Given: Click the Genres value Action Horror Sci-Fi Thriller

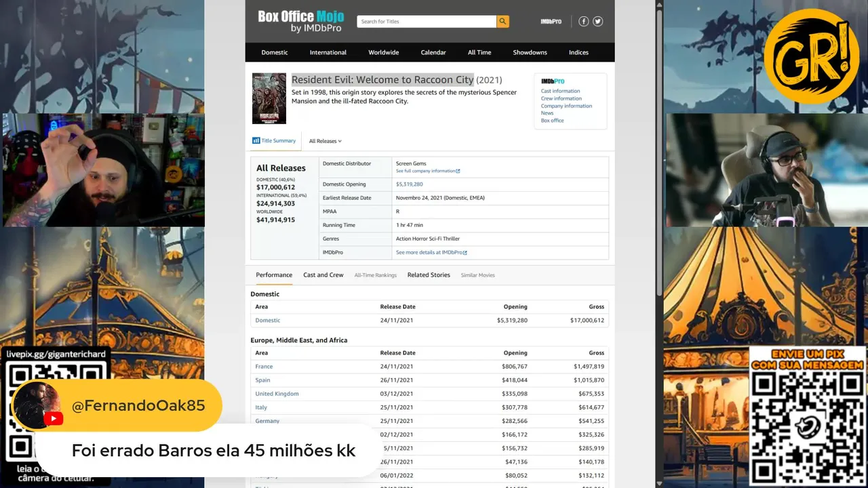Looking at the screenshot, I should tap(428, 239).
